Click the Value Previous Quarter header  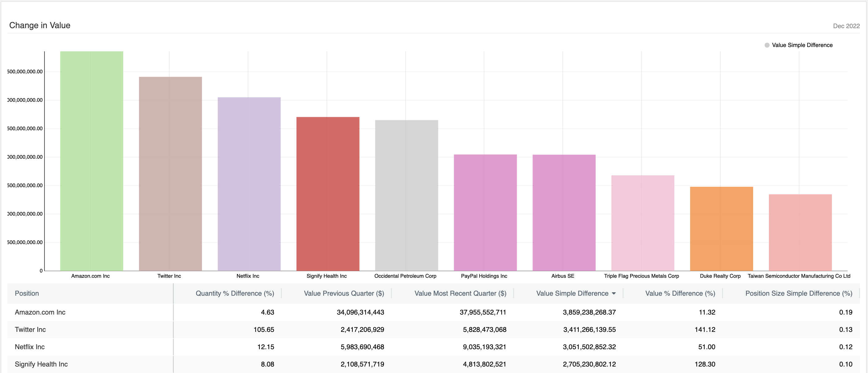click(344, 294)
